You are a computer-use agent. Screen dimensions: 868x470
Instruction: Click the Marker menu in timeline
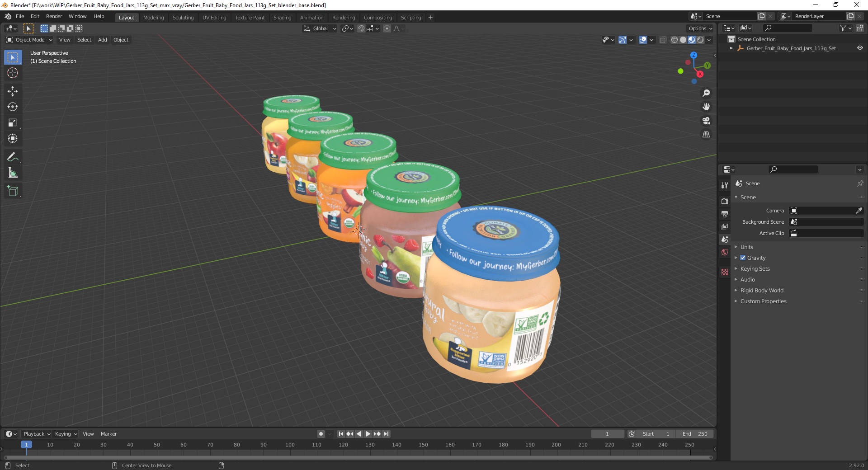pyautogui.click(x=109, y=434)
